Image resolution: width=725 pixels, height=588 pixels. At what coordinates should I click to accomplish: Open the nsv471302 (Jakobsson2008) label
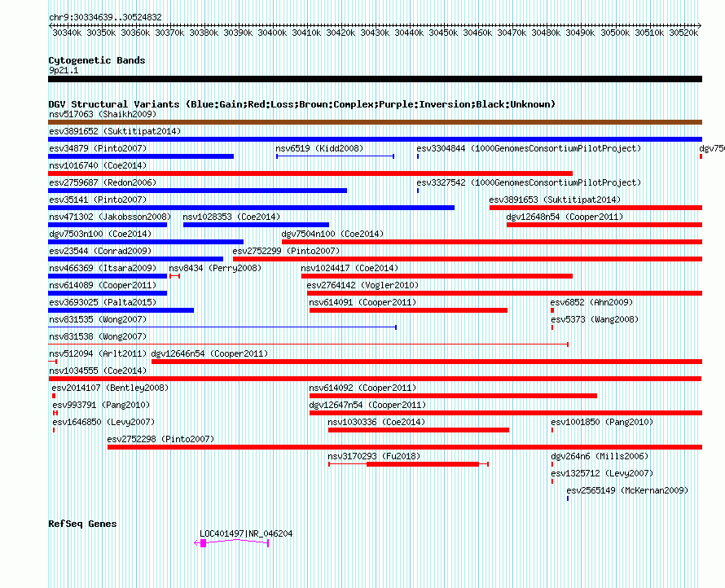coord(110,217)
